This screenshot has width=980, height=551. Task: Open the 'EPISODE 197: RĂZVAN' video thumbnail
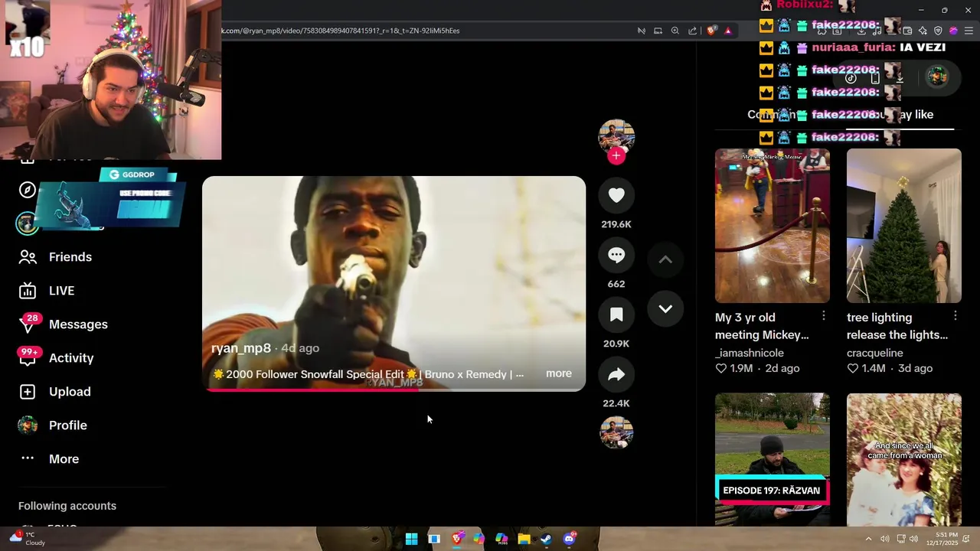[773, 459]
